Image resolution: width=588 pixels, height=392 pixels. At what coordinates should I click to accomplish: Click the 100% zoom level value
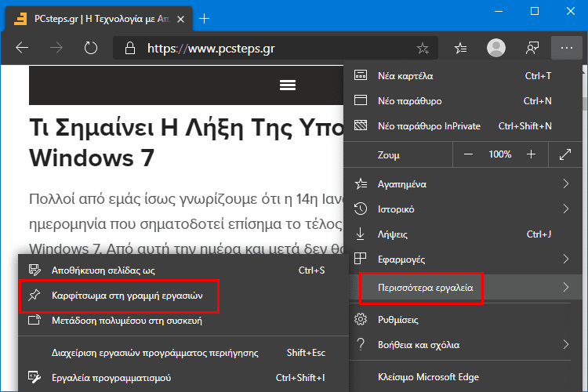pyautogui.click(x=499, y=154)
